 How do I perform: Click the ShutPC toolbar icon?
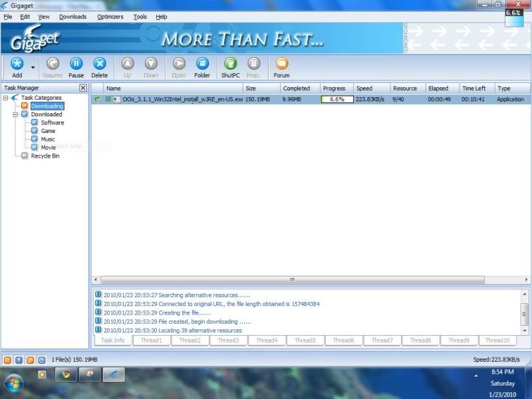230,64
